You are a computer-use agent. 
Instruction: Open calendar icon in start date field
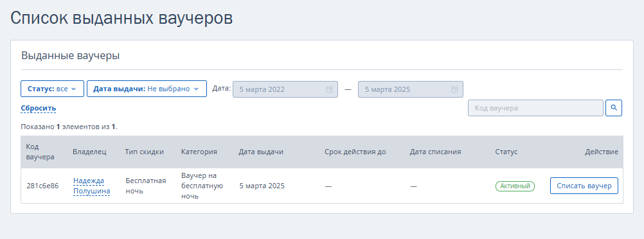[329, 89]
